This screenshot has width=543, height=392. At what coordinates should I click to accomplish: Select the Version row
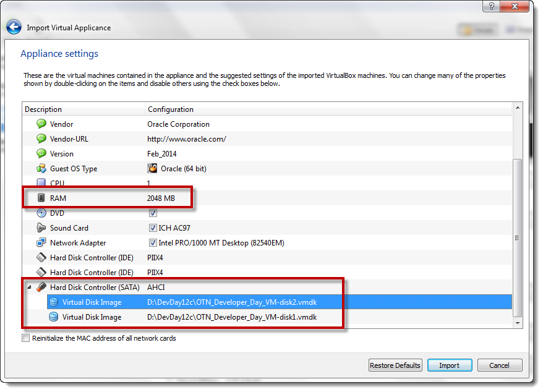pos(267,154)
